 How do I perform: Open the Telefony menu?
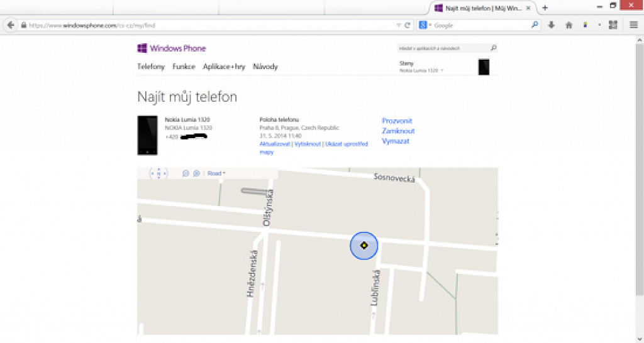151,67
